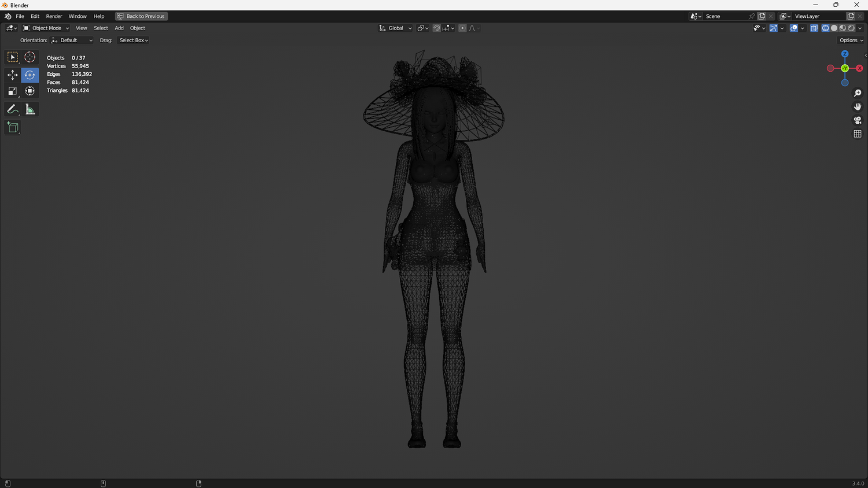Select the 3D Cursor tool
868x488 pixels.
[x=30, y=57]
